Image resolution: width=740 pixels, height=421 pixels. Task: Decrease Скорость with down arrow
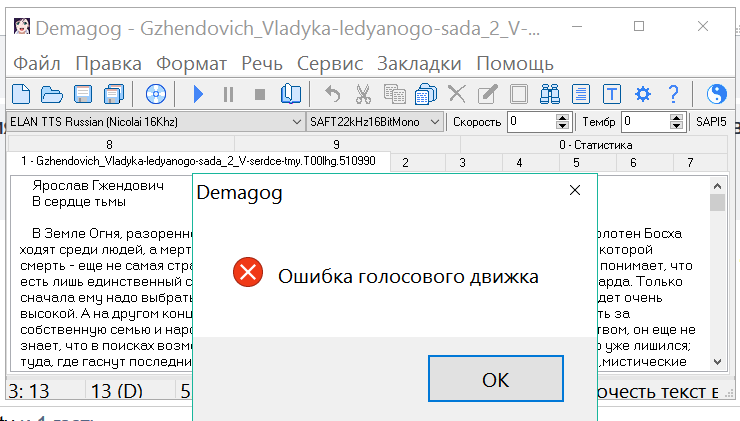coord(562,126)
